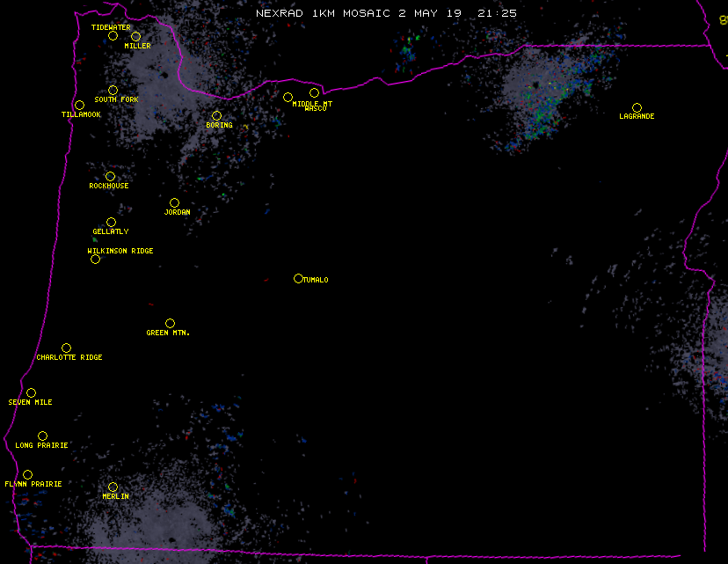Click the Tidewater station circle marker

pos(113,36)
